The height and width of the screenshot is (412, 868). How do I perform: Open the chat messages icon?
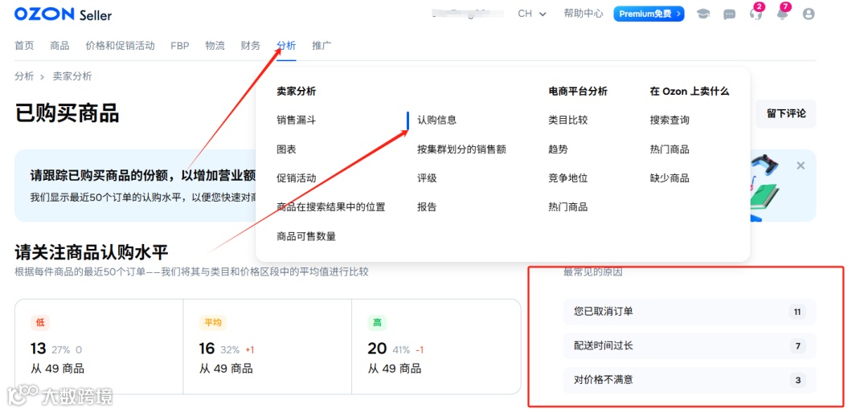730,14
